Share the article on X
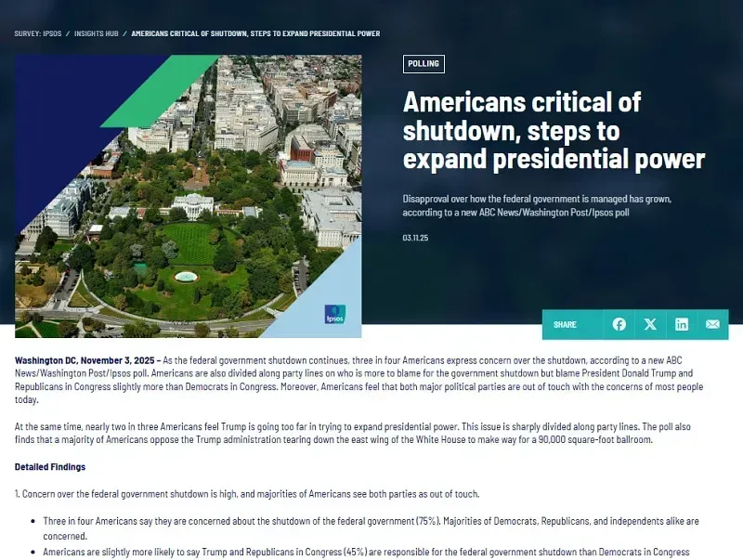 point(650,324)
